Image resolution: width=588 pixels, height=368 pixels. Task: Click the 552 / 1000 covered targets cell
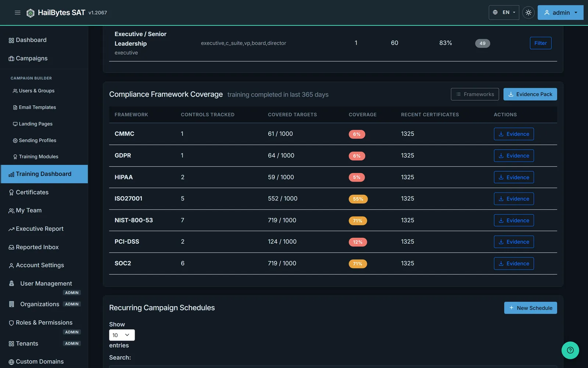coord(283,199)
